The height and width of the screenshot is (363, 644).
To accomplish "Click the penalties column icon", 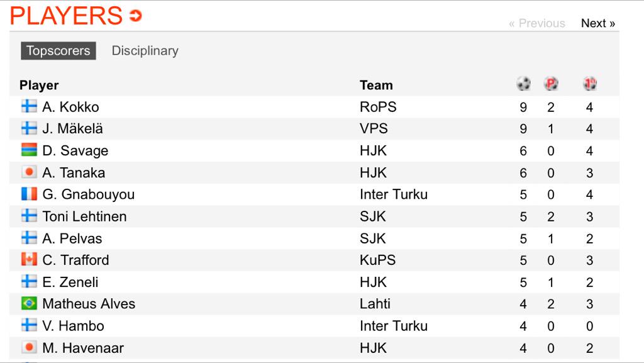I will pos(551,84).
